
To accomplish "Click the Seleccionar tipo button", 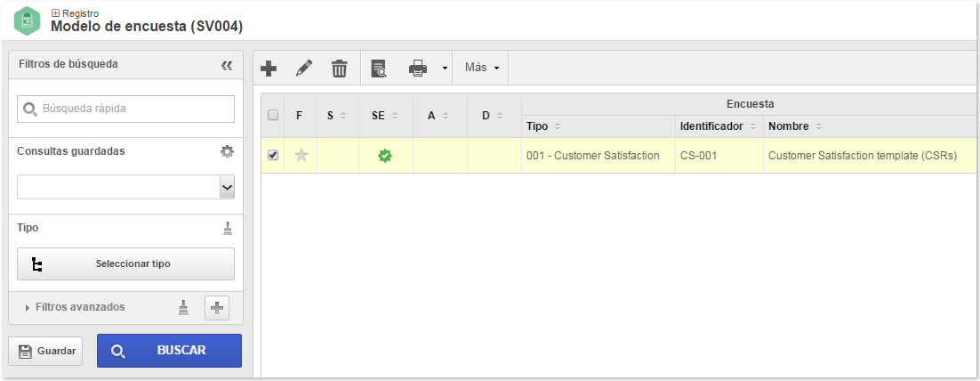I will (x=125, y=264).
